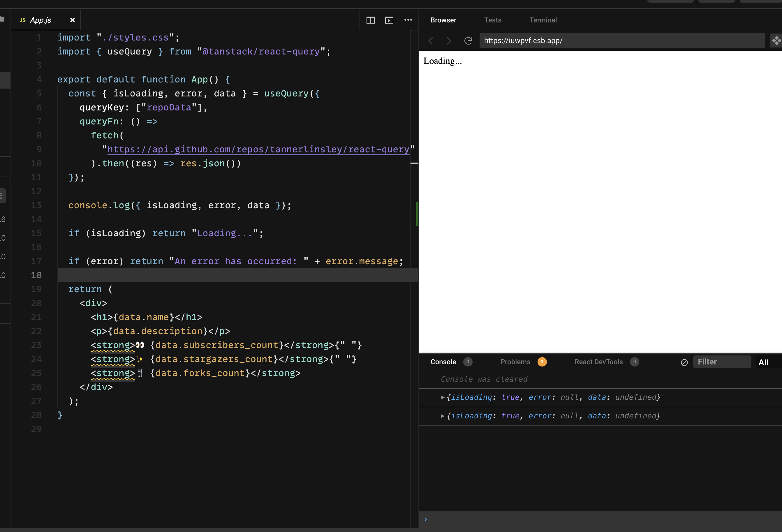Screen dimensions: 782x532
Task: Click the browser back arrow
Action: coord(431,41)
